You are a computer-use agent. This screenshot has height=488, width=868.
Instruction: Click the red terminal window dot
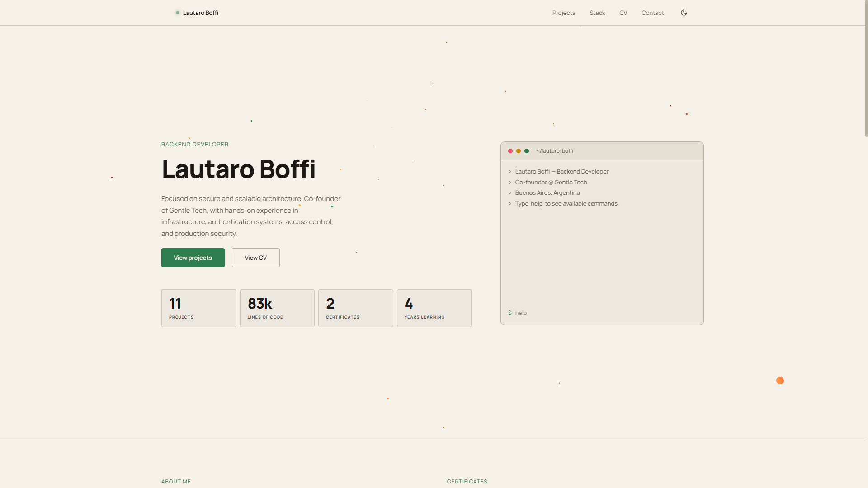pos(510,151)
